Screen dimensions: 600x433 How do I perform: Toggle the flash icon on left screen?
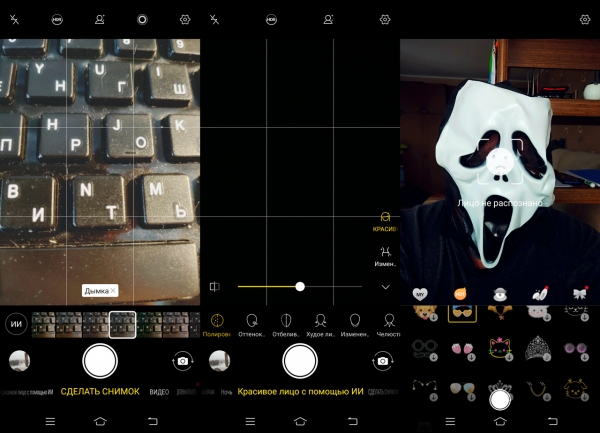pos(15,20)
